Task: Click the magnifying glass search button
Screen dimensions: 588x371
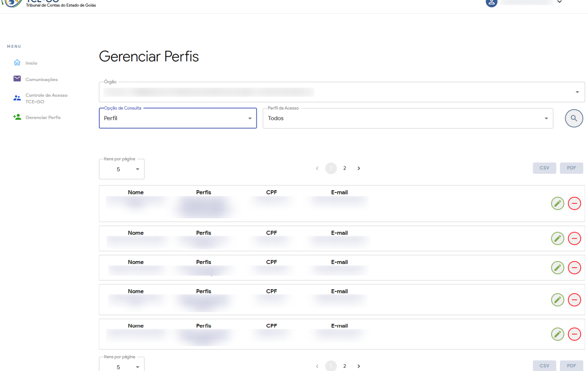Action: pyautogui.click(x=573, y=118)
